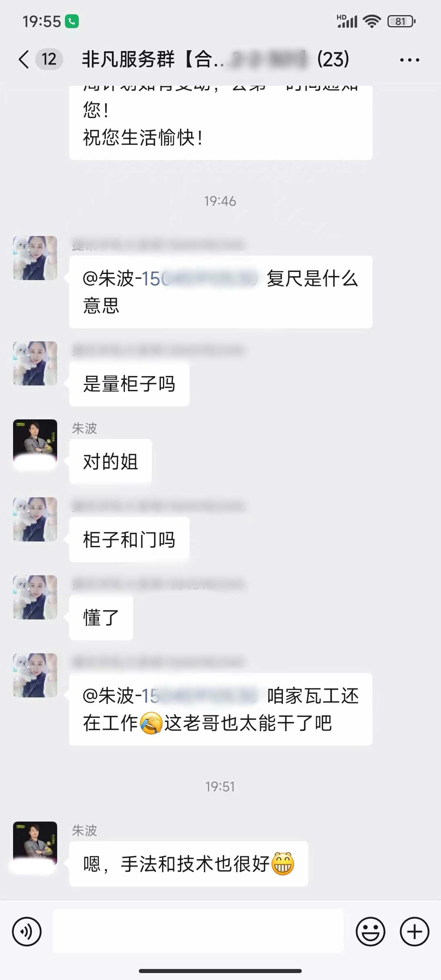
Task: Tap the @朱波 mention in 复尺 message
Action: (x=170, y=279)
